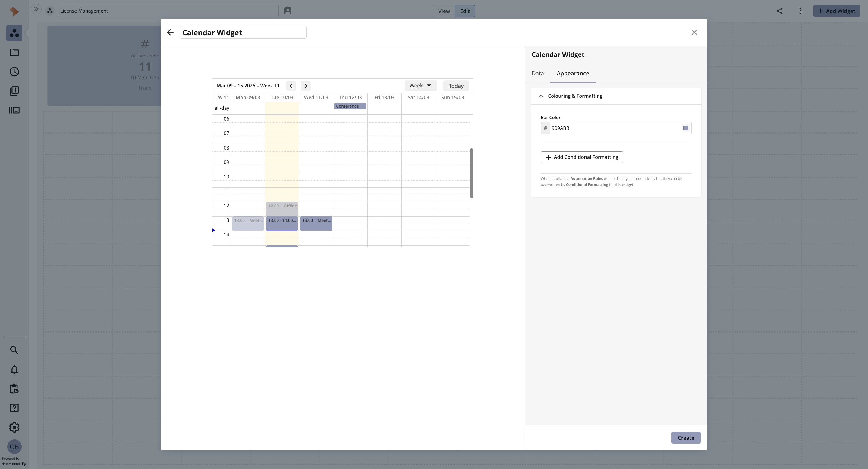The image size is (868, 469).
Task: Open the 13.00 Meet event on Wednesday
Action: click(x=316, y=223)
